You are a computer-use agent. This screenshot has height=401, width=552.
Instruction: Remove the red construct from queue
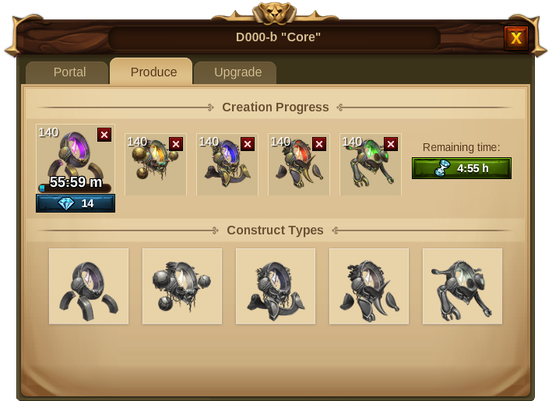tap(319, 144)
